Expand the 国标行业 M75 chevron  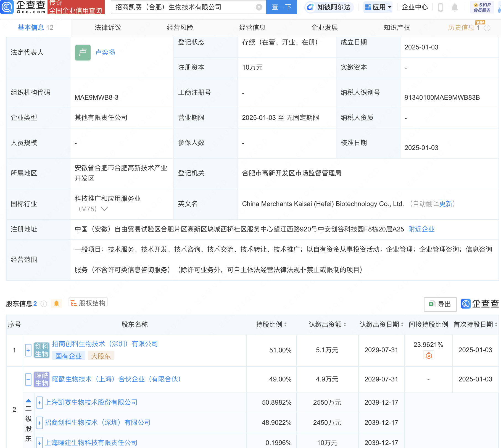(x=104, y=209)
